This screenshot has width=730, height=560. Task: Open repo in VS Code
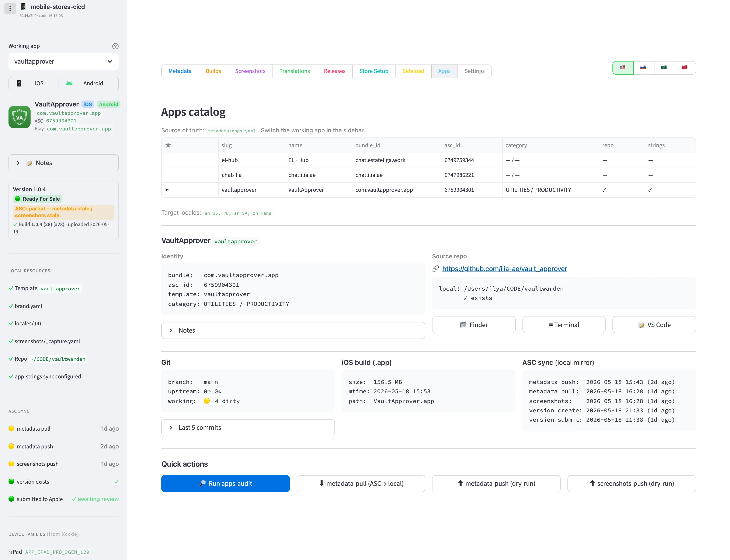654,325
